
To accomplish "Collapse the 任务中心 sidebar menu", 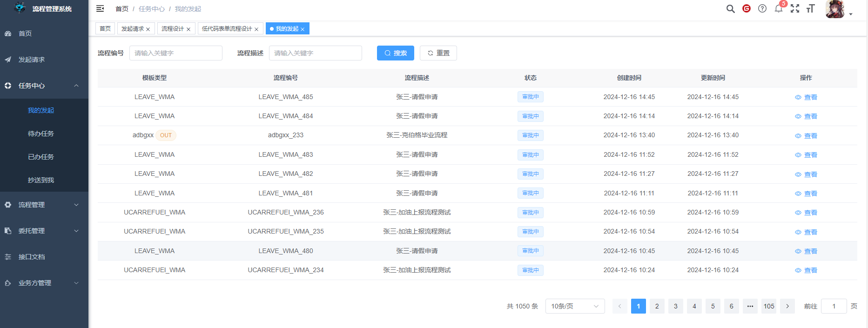I will tap(44, 86).
